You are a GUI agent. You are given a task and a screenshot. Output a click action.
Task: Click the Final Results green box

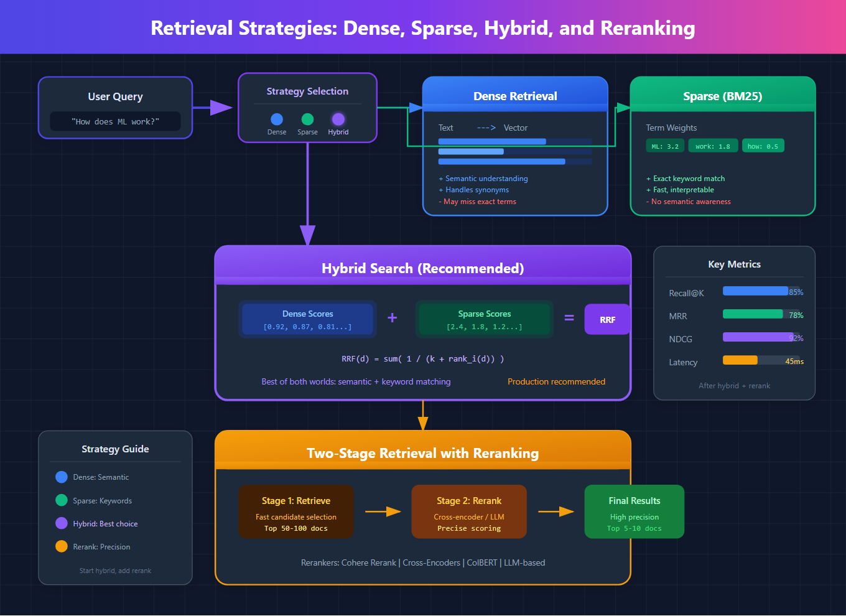tap(634, 511)
